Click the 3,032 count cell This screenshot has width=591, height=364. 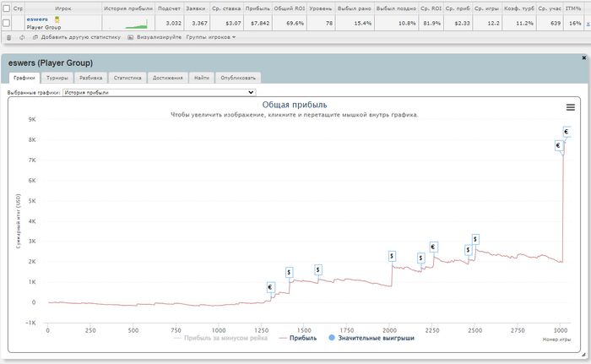pyautogui.click(x=169, y=24)
